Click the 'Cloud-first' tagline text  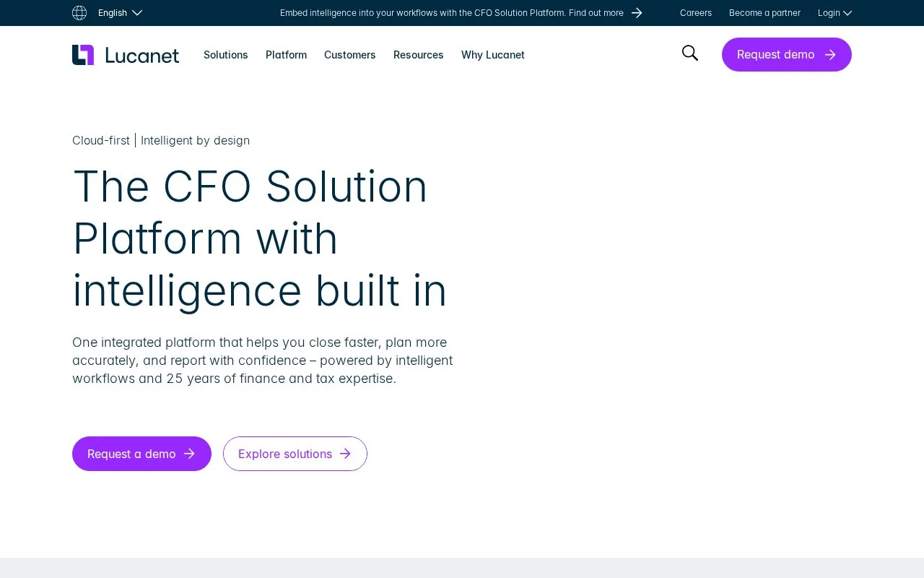pyautogui.click(x=101, y=140)
